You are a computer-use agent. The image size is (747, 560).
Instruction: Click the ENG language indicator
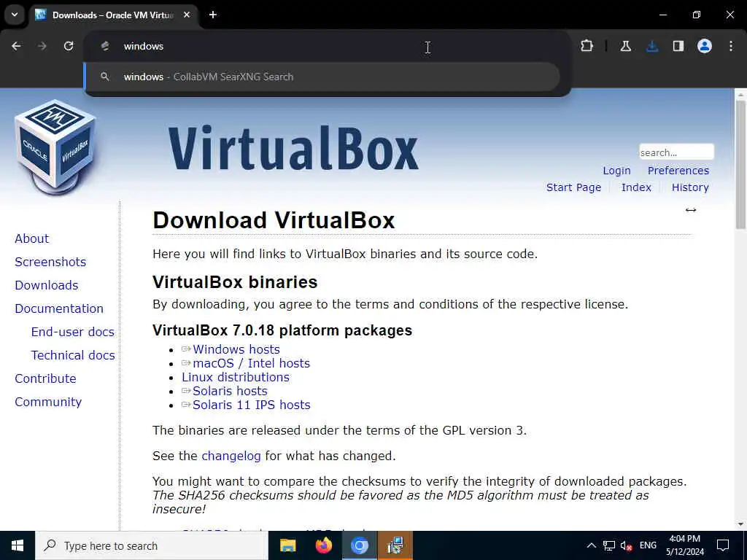coord(648,545)
